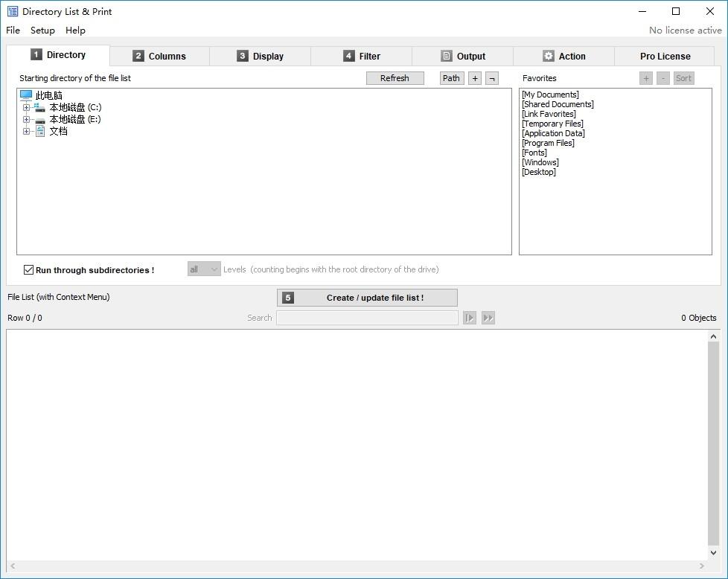Open the Help menu

75,31
